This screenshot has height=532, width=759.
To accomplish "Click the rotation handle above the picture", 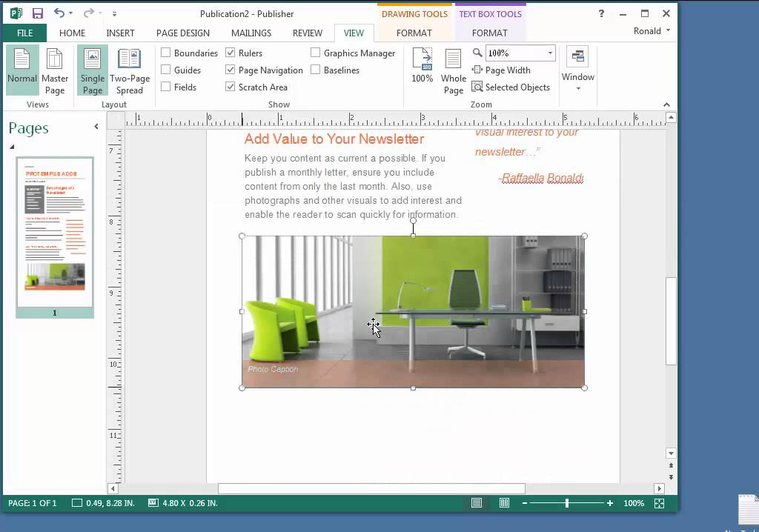I will click(x=413, y=220).
